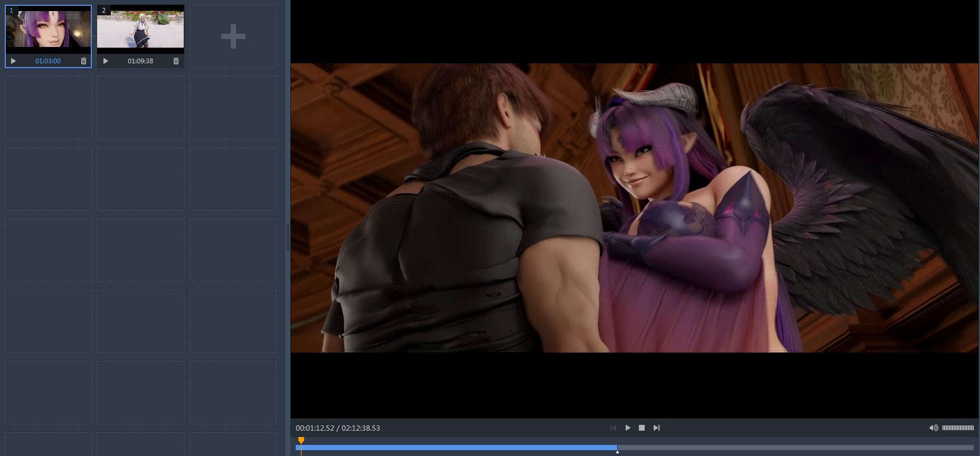Viewport: 980px width, 456px height.
Task: Delete clip 2 with the trash icon
Action: pos(176,61)
